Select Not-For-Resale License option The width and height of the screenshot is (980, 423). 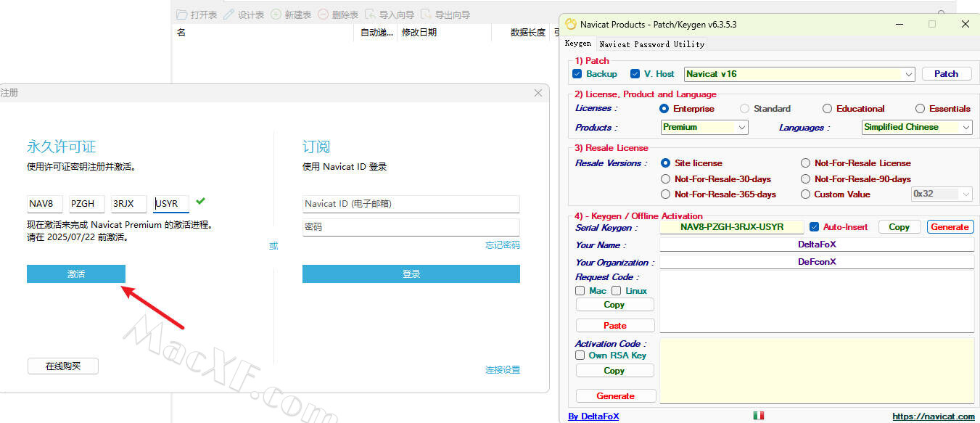tap(805, 163)
